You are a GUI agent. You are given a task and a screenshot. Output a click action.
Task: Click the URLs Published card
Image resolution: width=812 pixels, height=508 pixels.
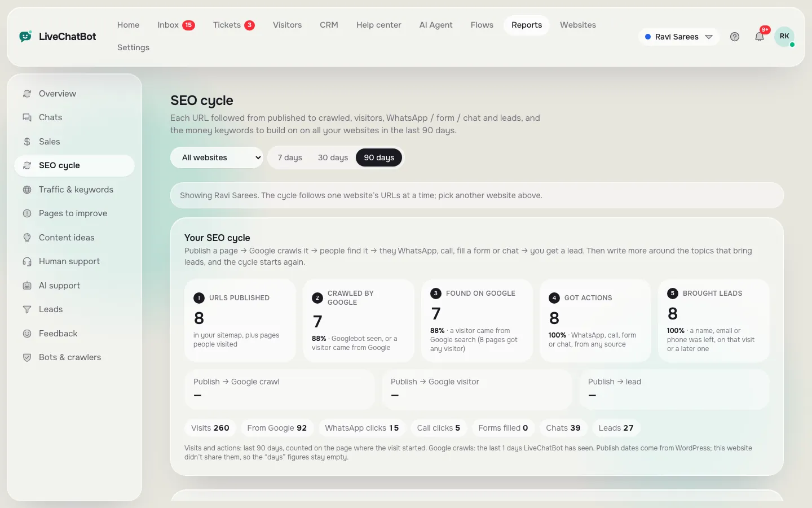[x=240, y=321]
